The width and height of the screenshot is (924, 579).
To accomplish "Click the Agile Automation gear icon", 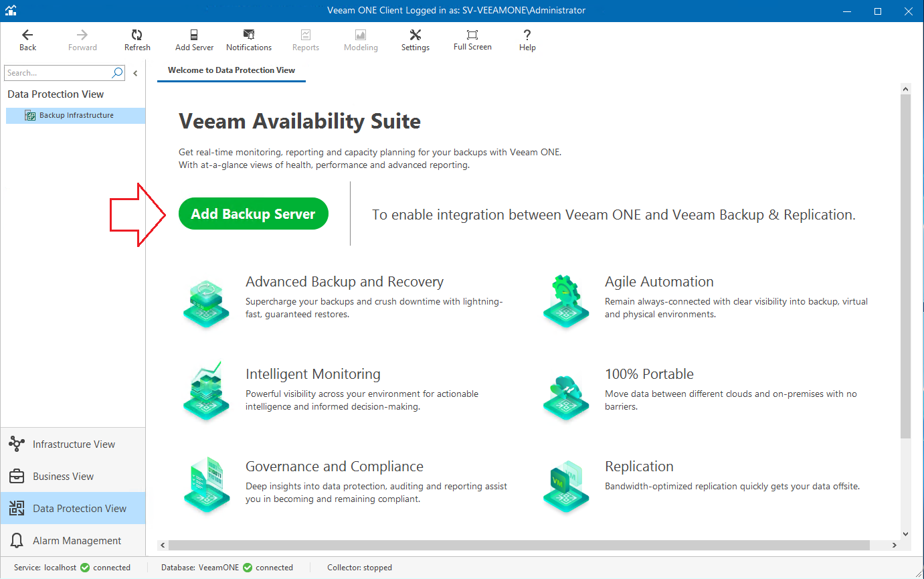I will pyautogui.click(x=566, y=301).
